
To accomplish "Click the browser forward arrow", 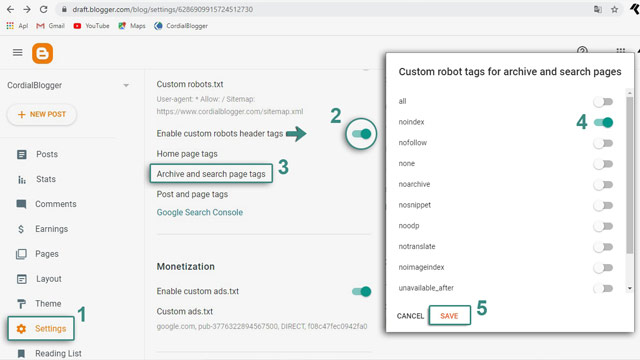I will [27, 9].
